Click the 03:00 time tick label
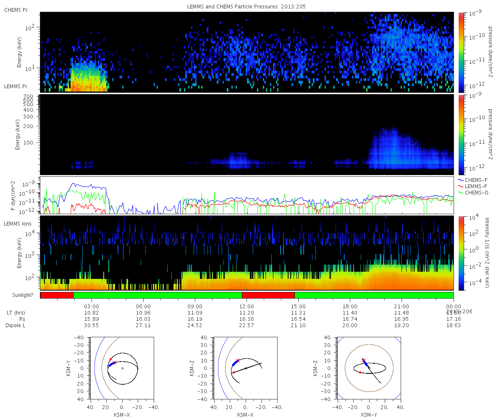This screenshot has height=420, width=504. (92, 306)
